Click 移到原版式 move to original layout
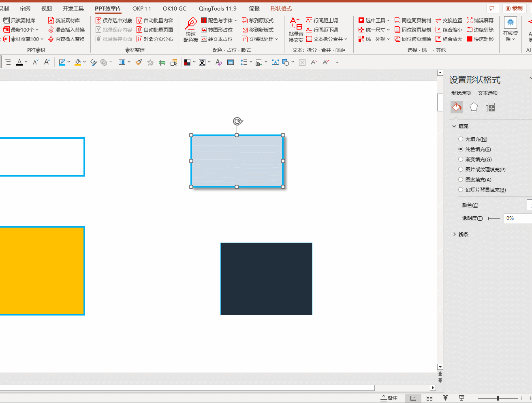Screen dimensions: 532x403 point(258,20)
